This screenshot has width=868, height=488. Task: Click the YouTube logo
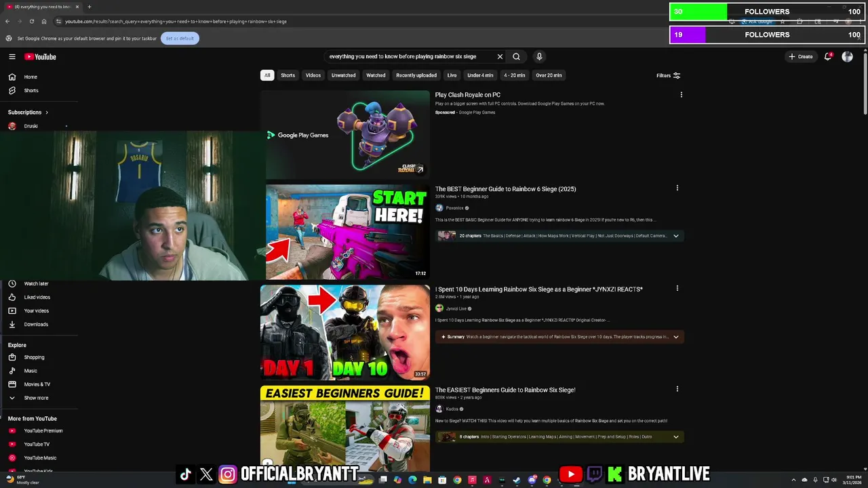tap(41, 57)
